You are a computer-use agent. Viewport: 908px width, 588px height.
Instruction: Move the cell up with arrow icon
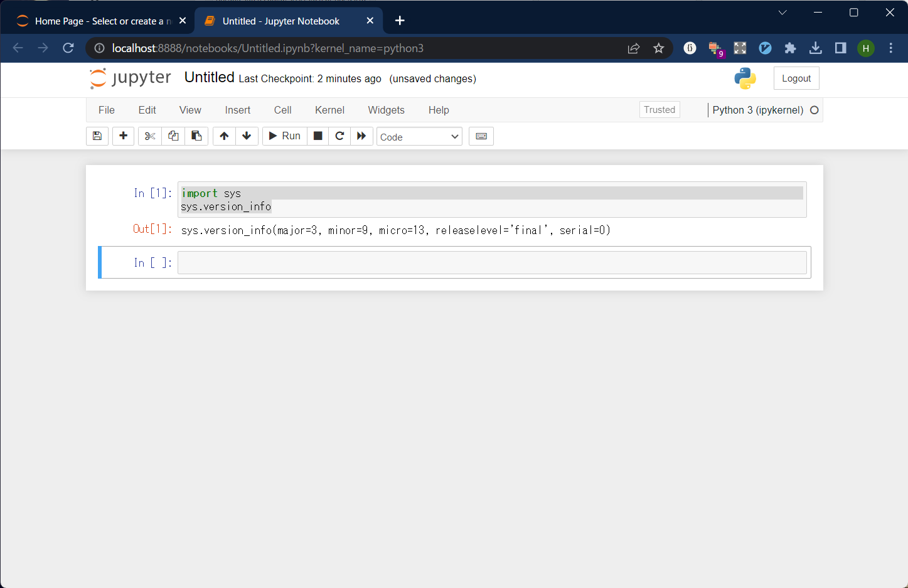(x=224, y=136)
